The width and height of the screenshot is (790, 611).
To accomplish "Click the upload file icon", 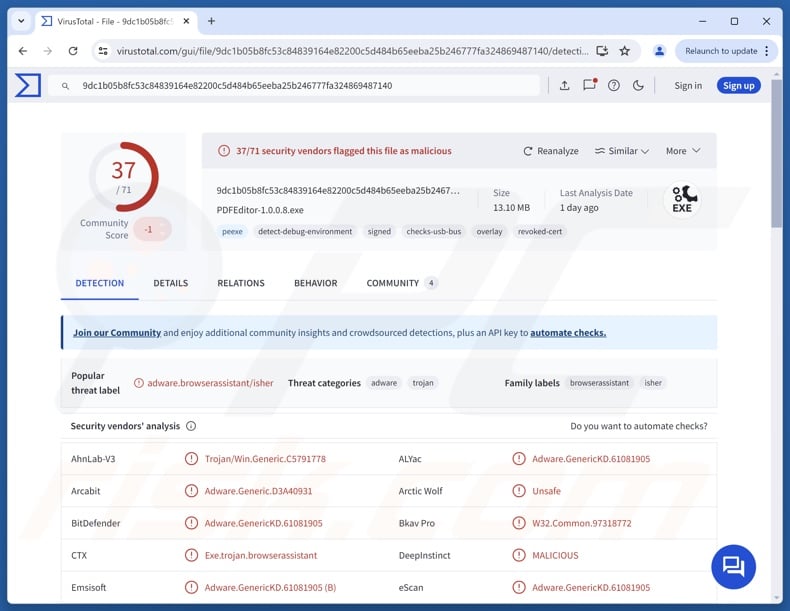I will (564, 86).
